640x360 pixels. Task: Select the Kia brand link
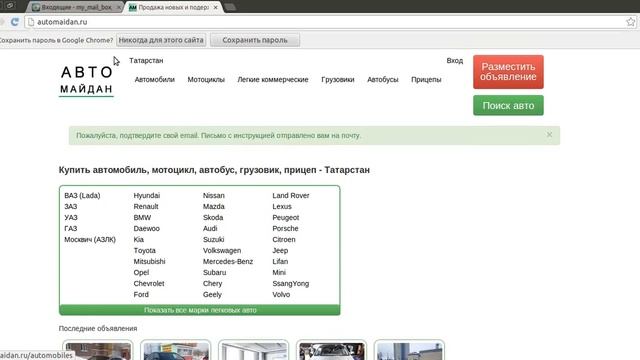pyautogui.click(x=138, y=240)
